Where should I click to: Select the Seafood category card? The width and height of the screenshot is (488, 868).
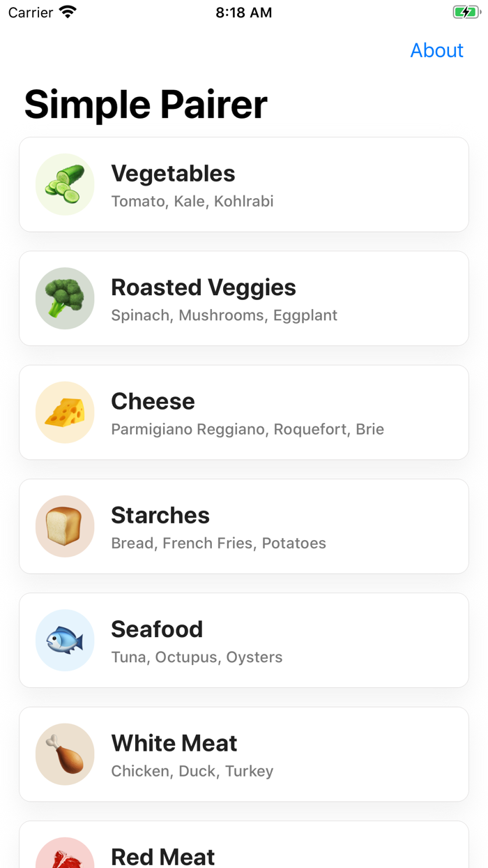tap(244, 640)
